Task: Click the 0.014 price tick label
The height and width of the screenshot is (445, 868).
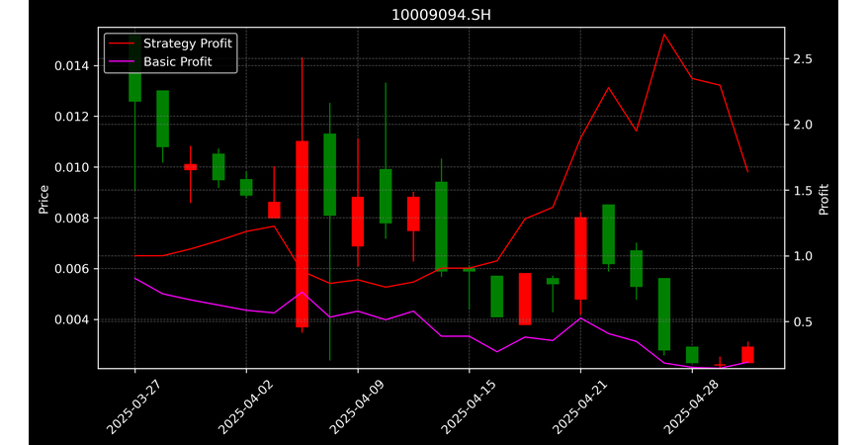Action: tap(71, 66)
